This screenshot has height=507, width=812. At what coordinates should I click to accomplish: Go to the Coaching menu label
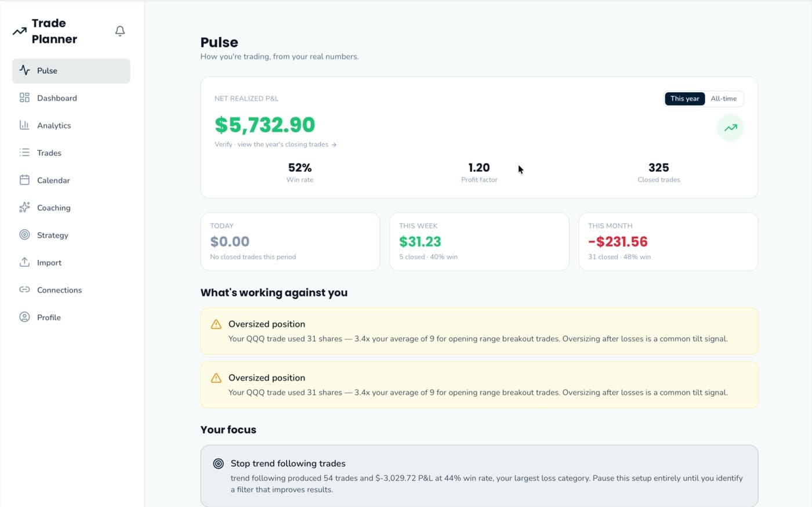[54, 208]
